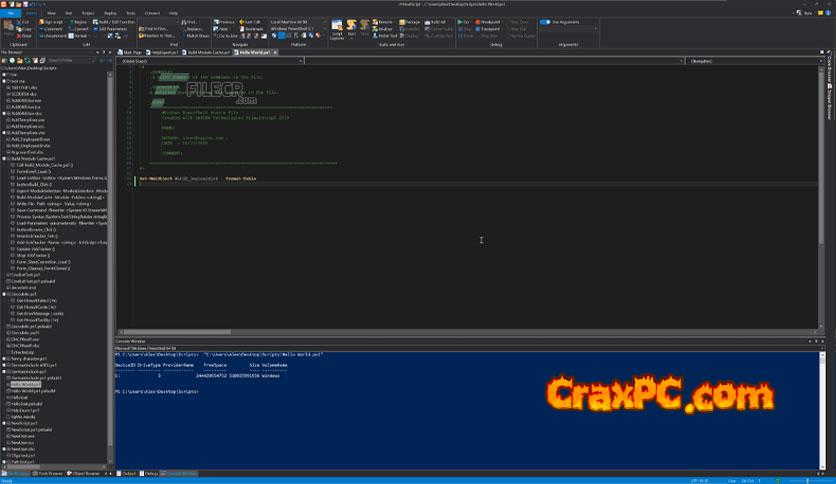Screen dimensions: 836x484
Task: Expand the Build Module Cache.ps1 tree node
Action: pos(6,158)
